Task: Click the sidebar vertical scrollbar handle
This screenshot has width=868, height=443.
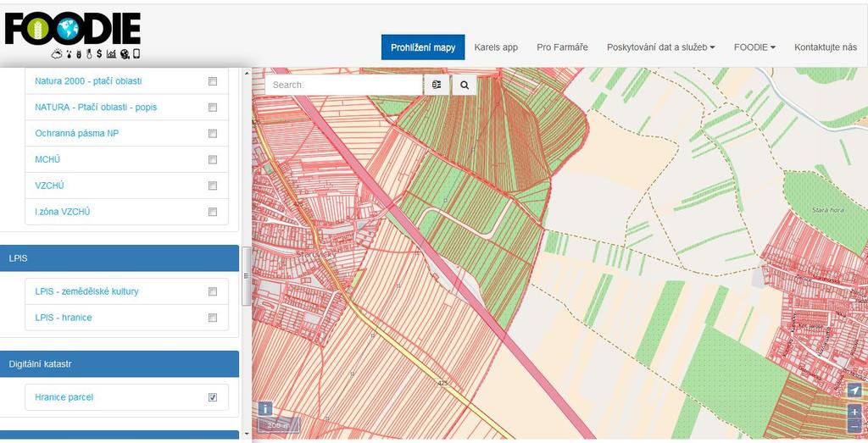Action: [247, 275]
